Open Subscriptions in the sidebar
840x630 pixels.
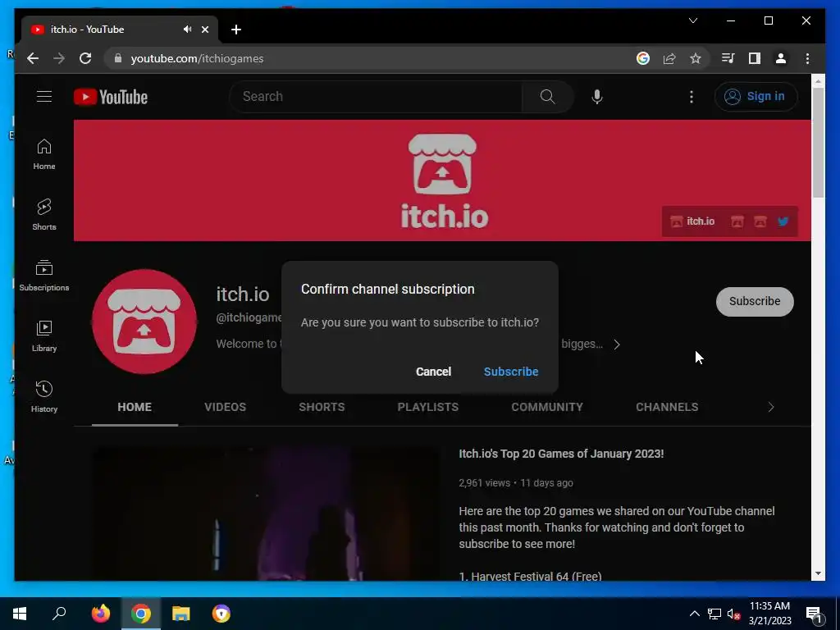(x=44, y=276)
